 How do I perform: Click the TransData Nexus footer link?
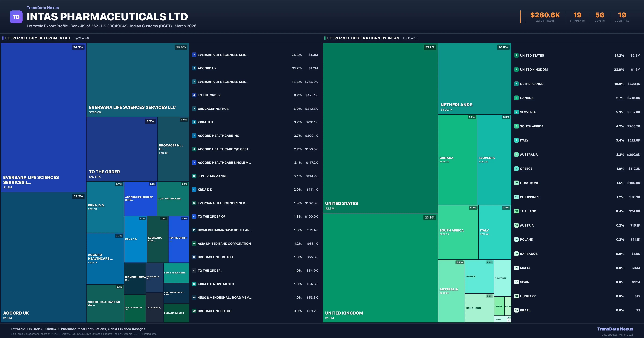click(x=615, y=329)
